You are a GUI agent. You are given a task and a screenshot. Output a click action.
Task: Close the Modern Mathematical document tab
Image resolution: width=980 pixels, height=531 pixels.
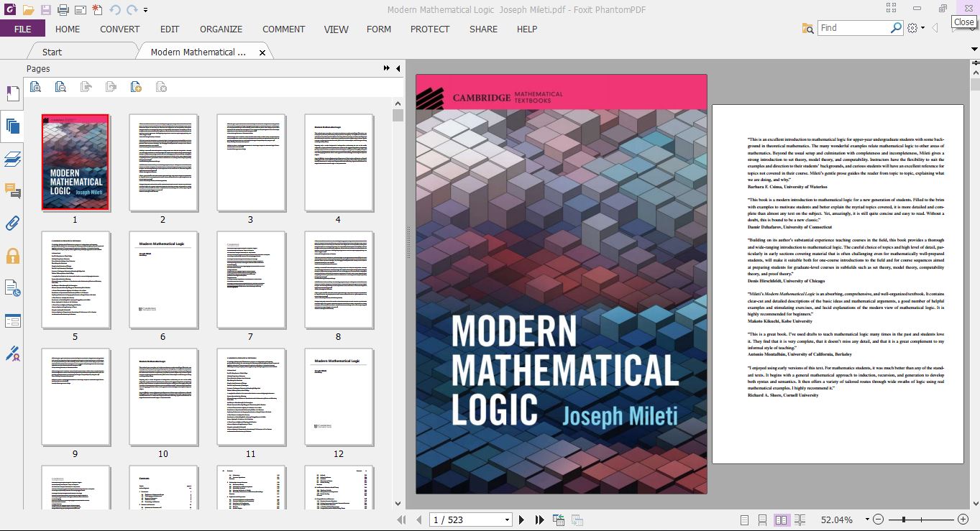coord(262,52)
